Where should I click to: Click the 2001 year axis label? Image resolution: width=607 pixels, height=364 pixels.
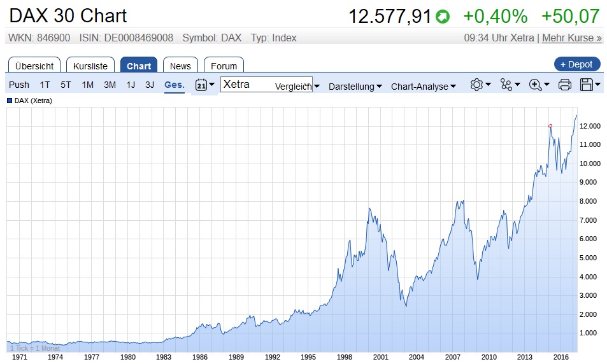(380, 357)
